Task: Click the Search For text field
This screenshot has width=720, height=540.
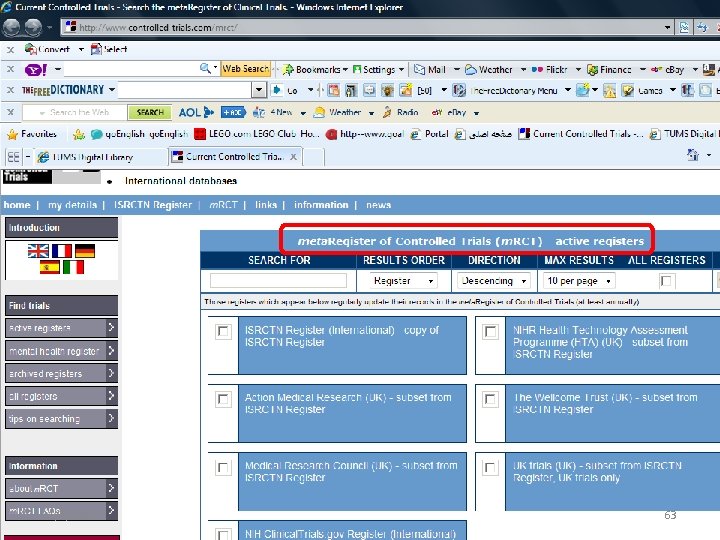Action: 278,281
